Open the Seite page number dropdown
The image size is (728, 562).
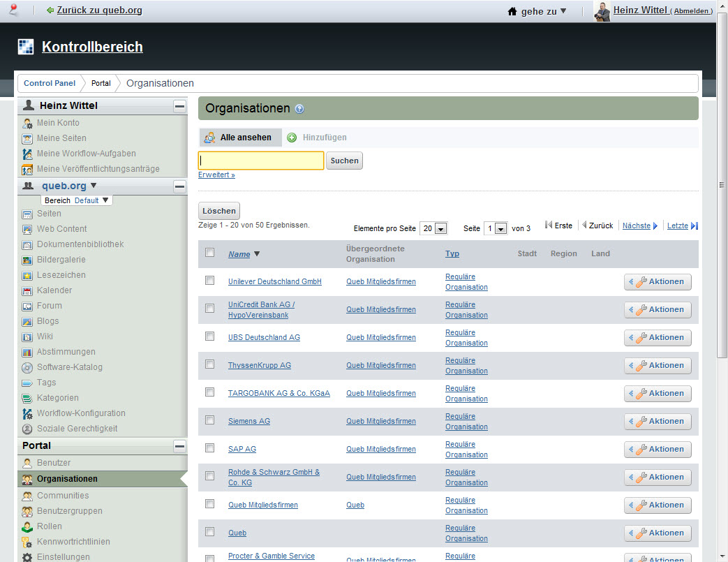click(x=495, y=228)
